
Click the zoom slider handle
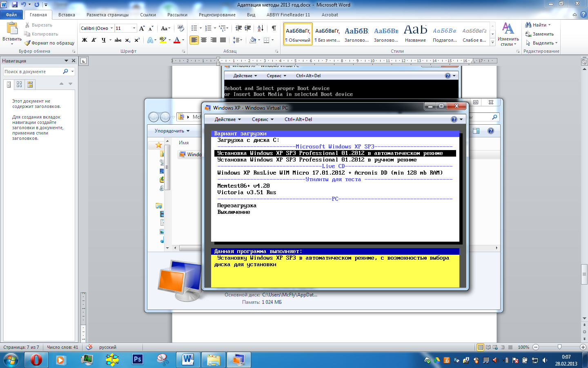pos(559,347)
